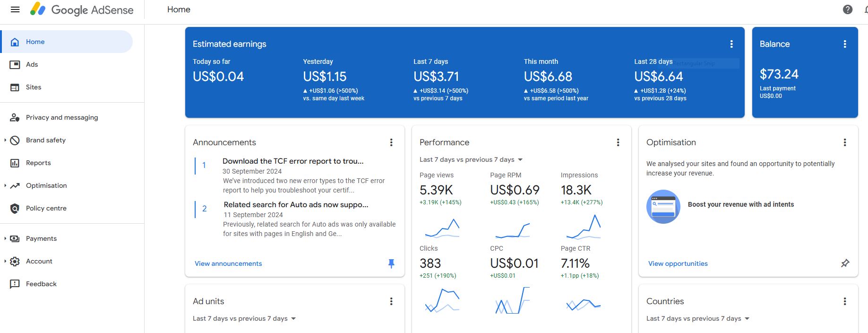The width and height of the screenshot is (868, 333).
Task: Click the Page CTR sparkline chart
Action: pos(583,304)
